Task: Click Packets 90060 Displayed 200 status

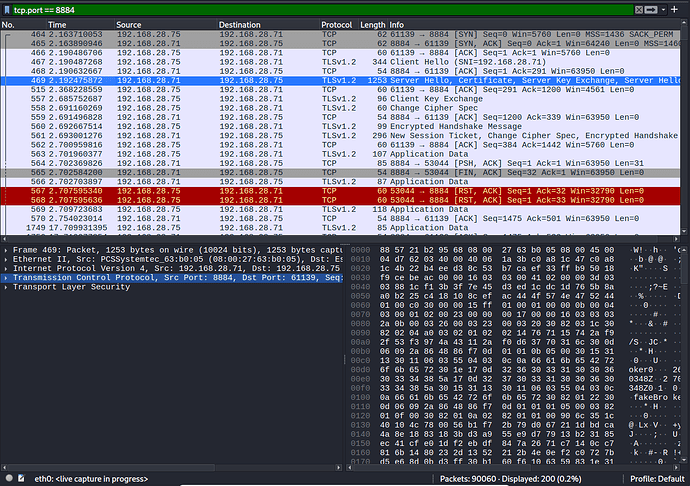Action: coord(510,479)
